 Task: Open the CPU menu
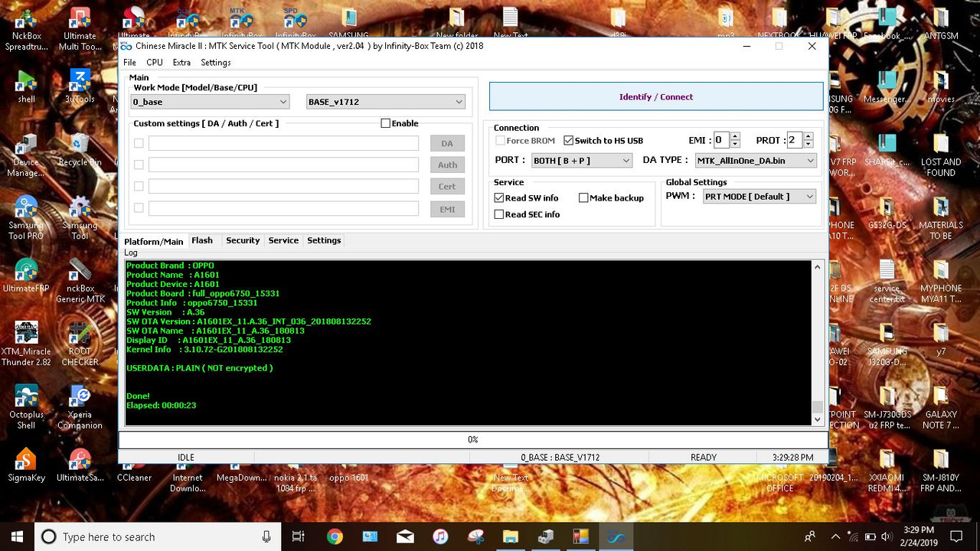155,63
